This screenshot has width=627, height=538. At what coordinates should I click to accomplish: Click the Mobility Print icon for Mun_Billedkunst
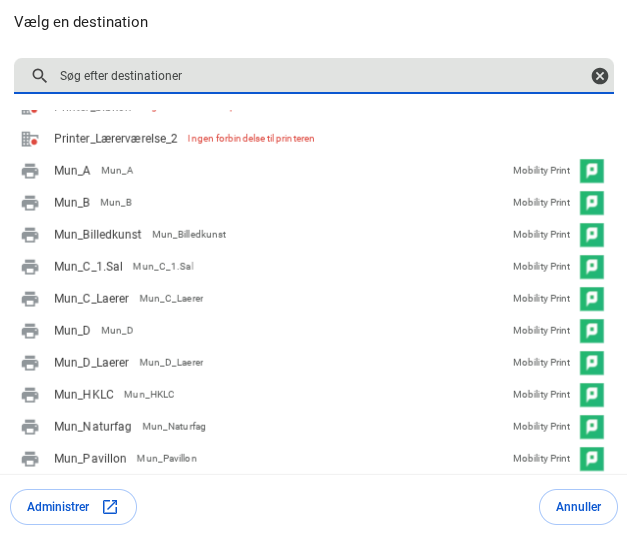591,235
